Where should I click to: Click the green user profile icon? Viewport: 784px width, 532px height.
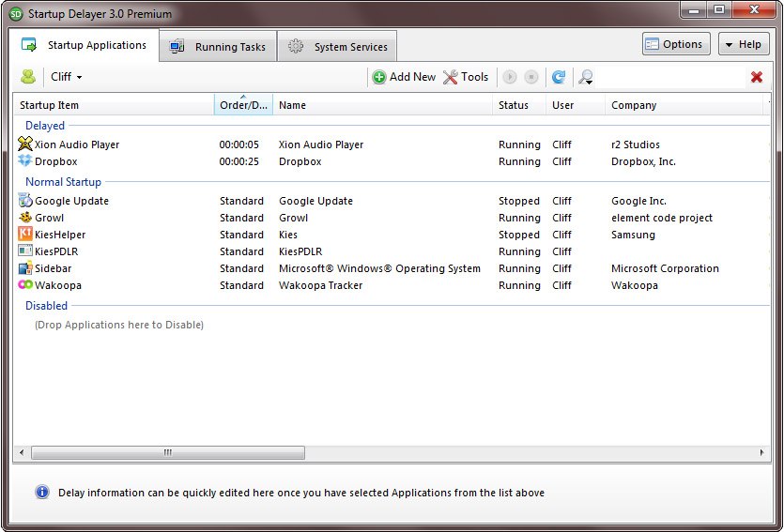point(28,76)
